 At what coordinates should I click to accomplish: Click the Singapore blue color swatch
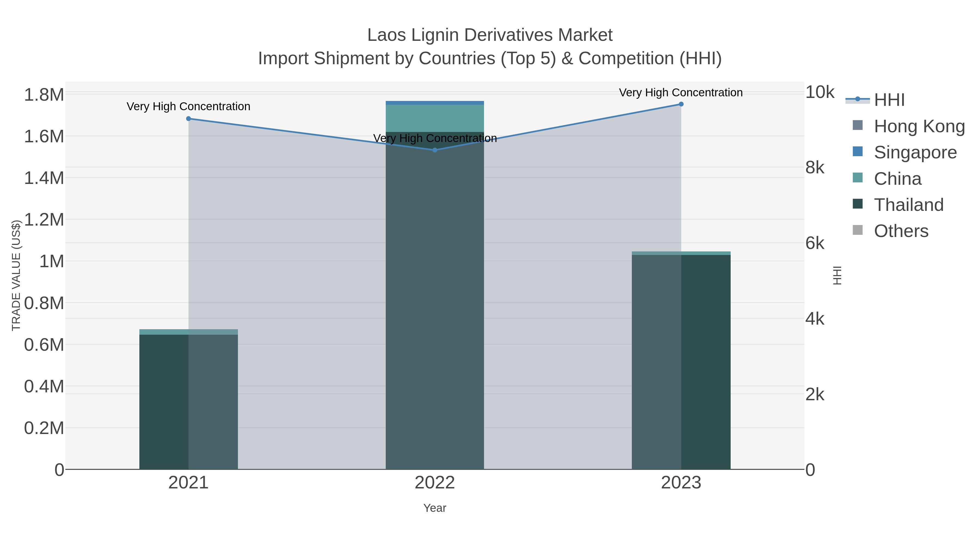pos(858,151)
